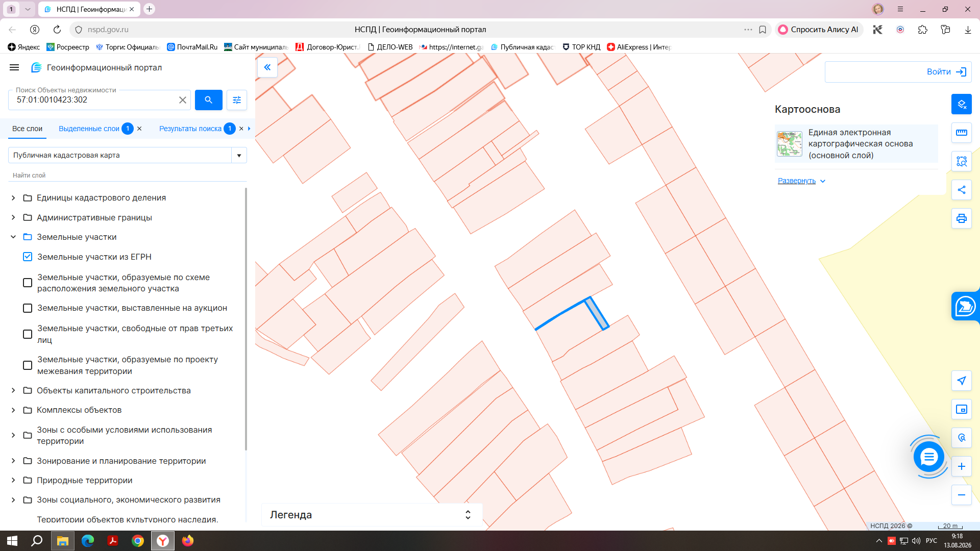Open the Росреестр bookmark
This screenshot has height=551, width=980.
tap(68, 47)
